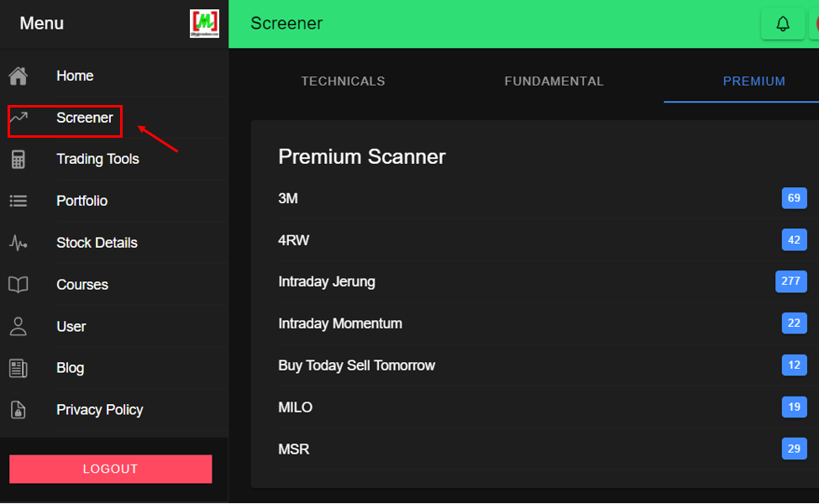Open Trading Tools via calculator icon
Image resolution: width=819 pixels, height=504 pixels.
[18, 159]
